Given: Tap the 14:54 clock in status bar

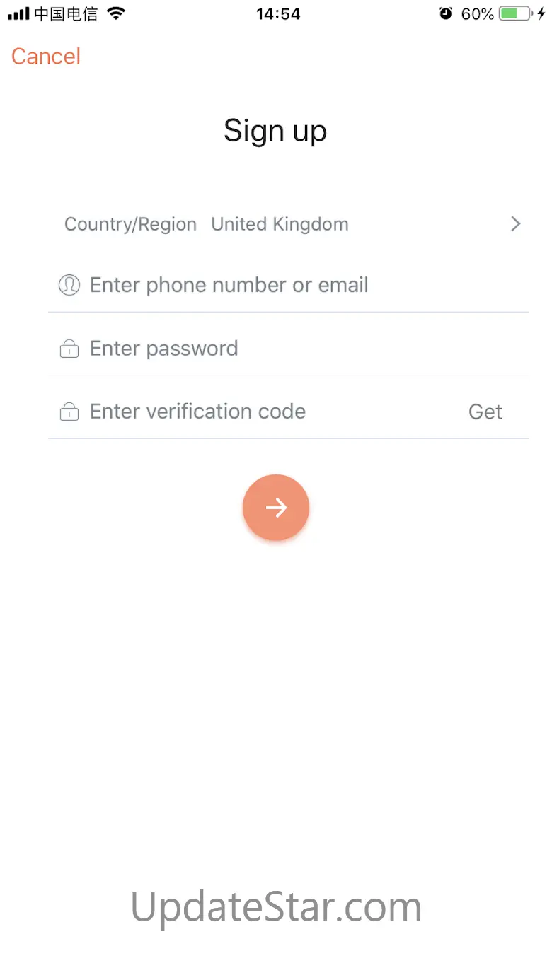Looking at the screenshot, I should coord(278,13).
